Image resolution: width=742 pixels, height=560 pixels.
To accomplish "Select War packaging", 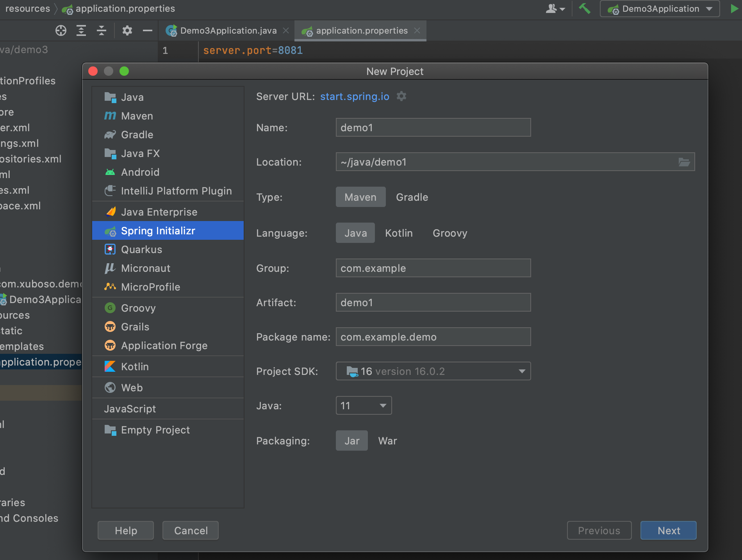I will coord(387,441).
